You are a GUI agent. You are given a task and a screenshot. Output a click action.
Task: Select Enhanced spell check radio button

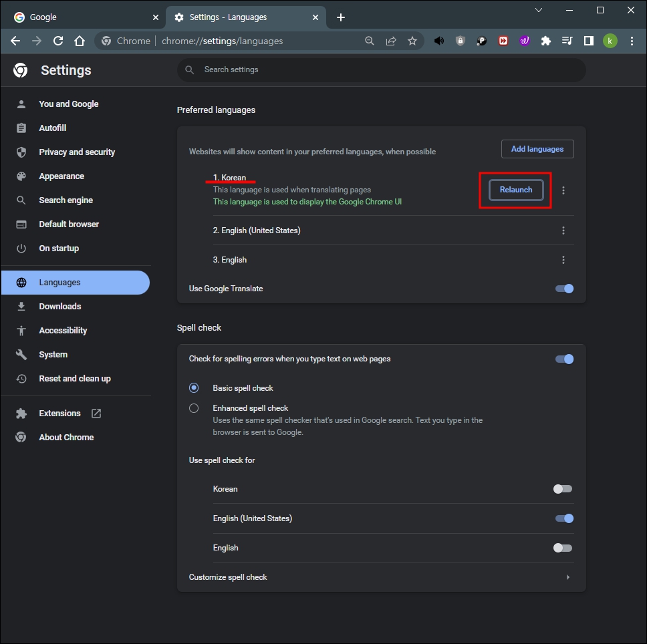click(194, 408)
